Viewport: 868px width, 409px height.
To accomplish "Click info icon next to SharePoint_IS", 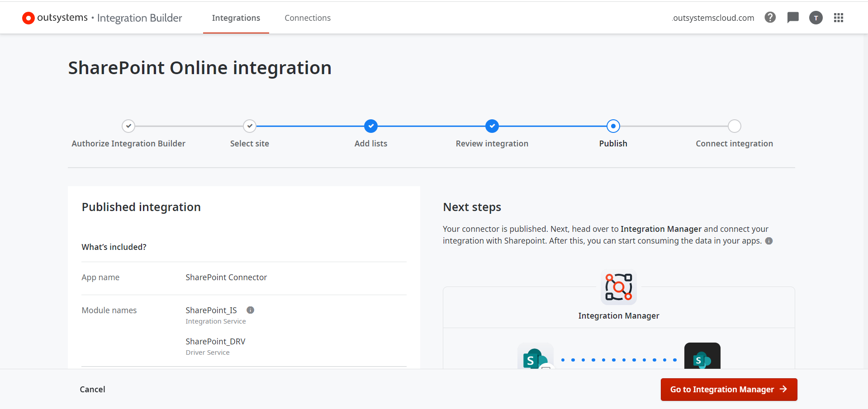I will pyautogui.click(x=250, y=310).
